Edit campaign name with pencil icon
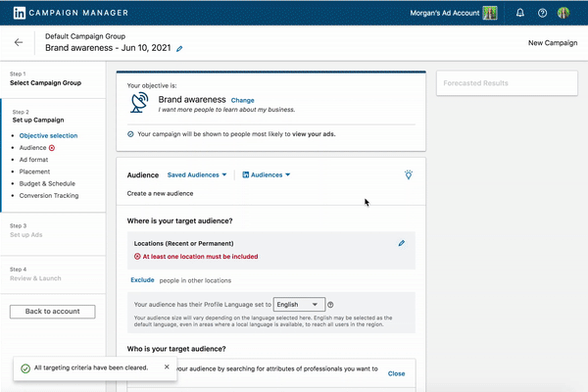 click(x=179, y=48)
